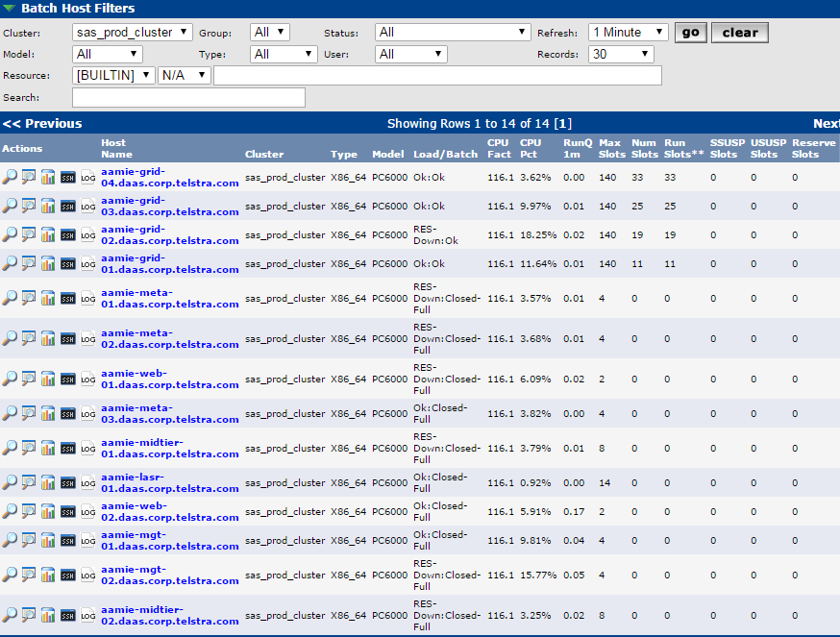Click the LOG icon for aamie-web-01 host
Image resolution: width=840 pixels, height=637 pixels.
pyautogui.click(x=87, y=379)
